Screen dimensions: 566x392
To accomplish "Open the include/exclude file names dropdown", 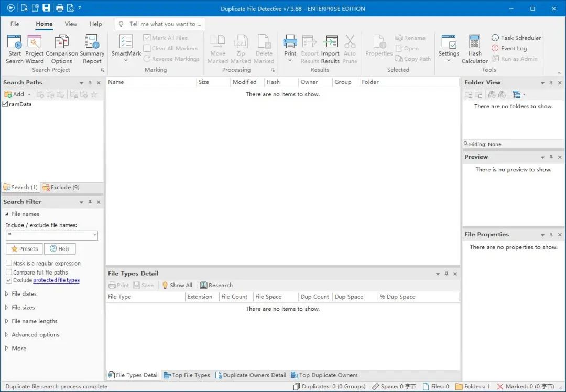I will click(x=95, y=235).
